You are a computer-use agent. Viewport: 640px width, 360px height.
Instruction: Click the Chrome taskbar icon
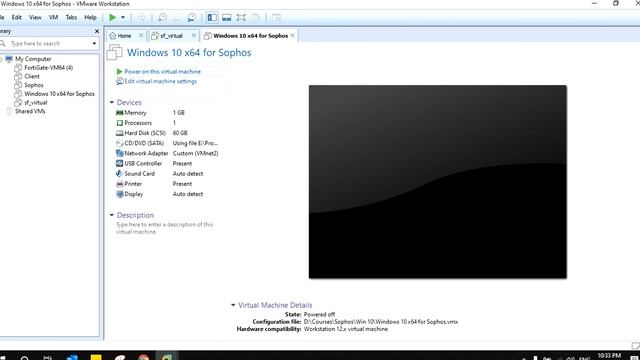click(143, 357)
